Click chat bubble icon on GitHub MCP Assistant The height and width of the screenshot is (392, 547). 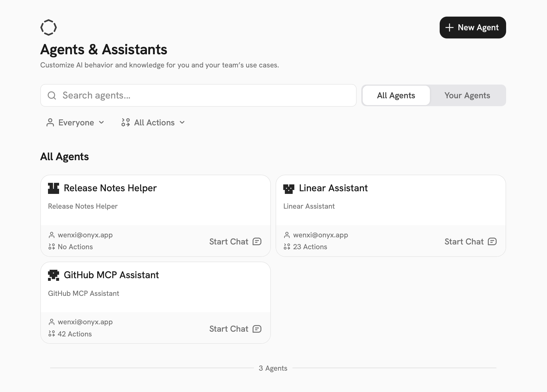(257, 329)
